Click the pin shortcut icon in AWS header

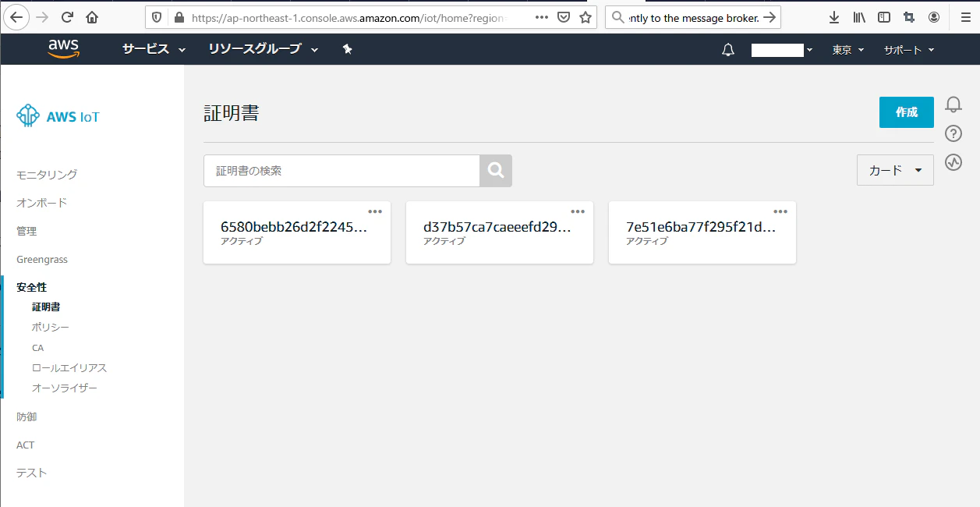click(x=348, y=49)
